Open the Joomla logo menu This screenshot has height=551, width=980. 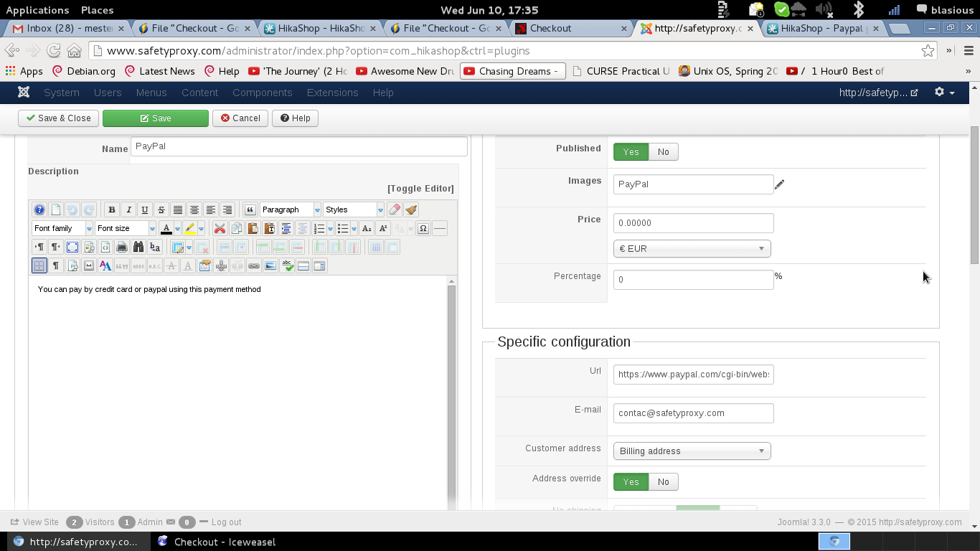coord(24,93)
